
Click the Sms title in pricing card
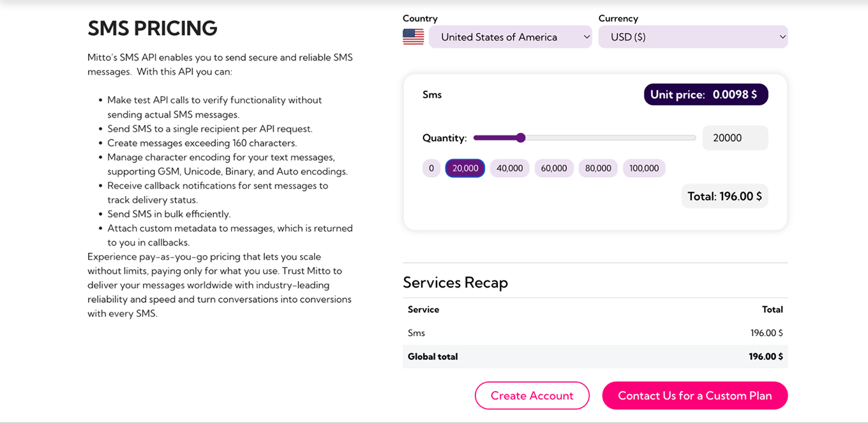[432, 95]
